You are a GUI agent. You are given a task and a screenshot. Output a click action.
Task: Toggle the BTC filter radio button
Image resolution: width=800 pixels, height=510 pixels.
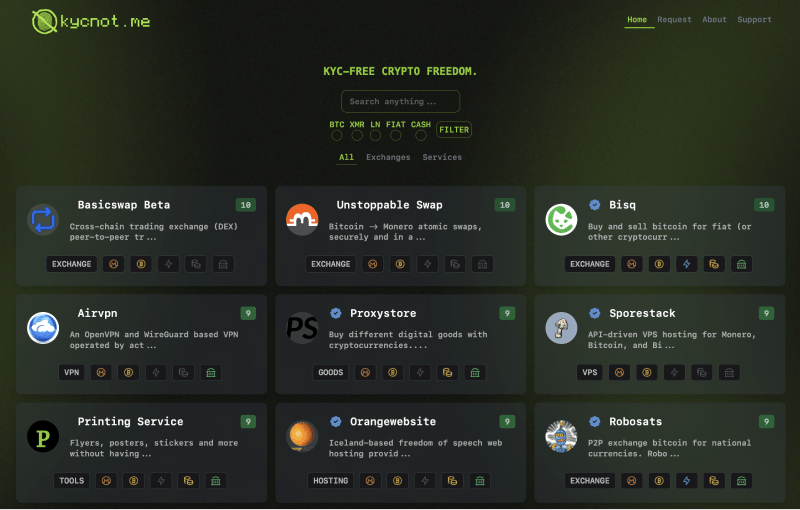[x=337, y=136]
